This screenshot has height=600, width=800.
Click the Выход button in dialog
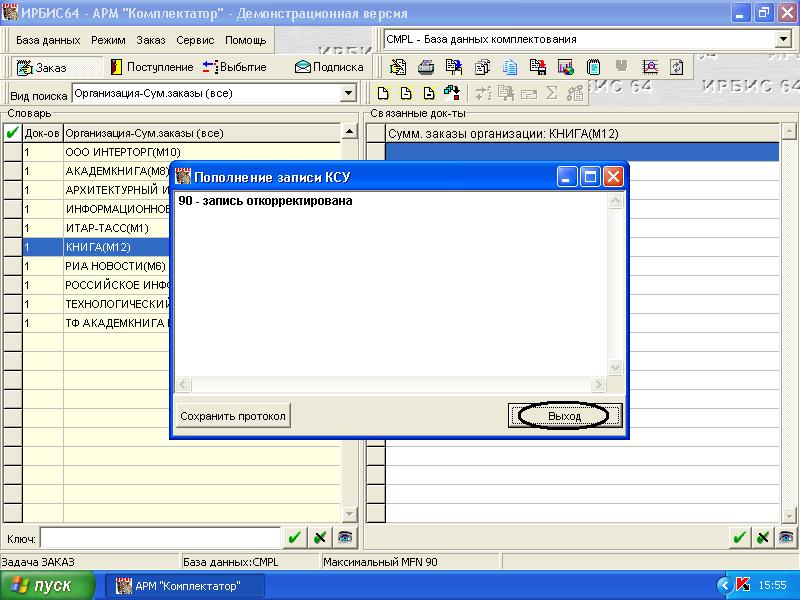tap(565, 416)
